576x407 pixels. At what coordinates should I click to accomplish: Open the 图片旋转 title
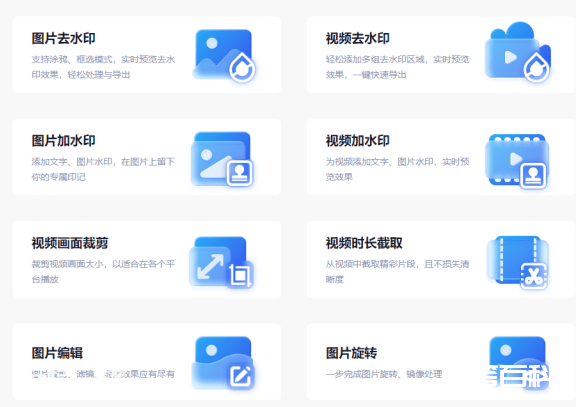point(351,353)
